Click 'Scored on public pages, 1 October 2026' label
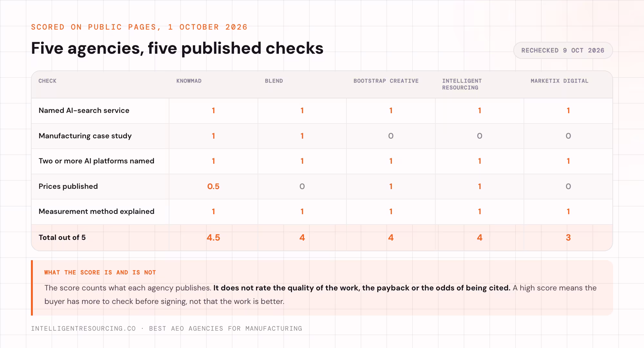The height and width of the screenshot is (348, 644). click(x=139, y=27)
